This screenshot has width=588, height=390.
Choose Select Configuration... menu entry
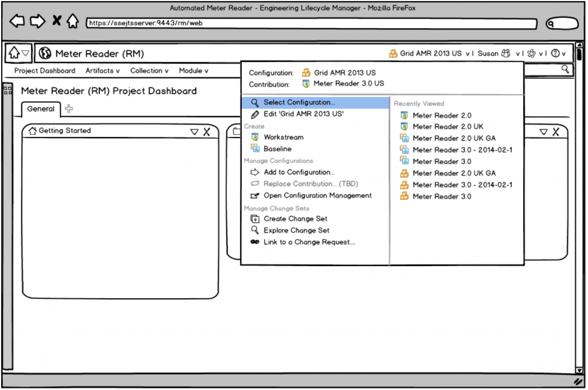(315, 103)
